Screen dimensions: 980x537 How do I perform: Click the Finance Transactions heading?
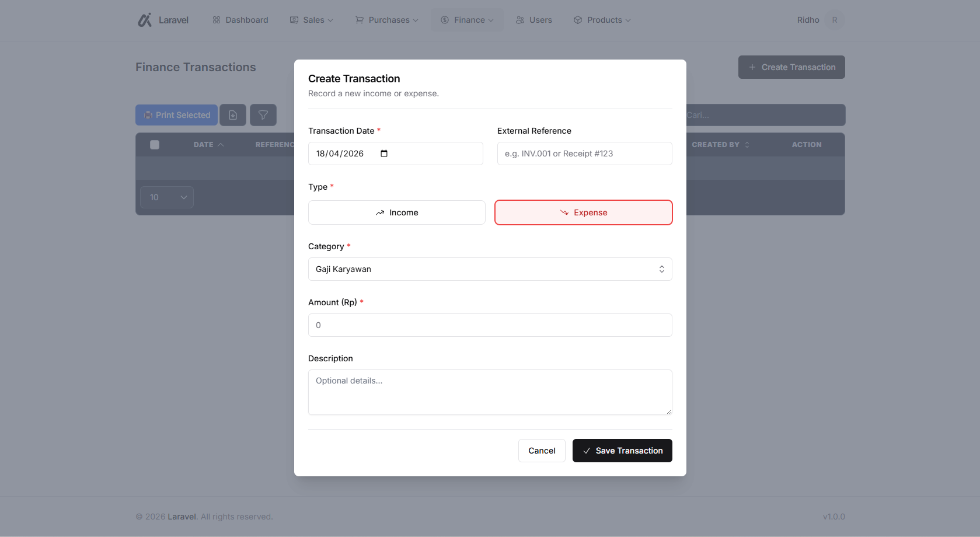point(196,67)
